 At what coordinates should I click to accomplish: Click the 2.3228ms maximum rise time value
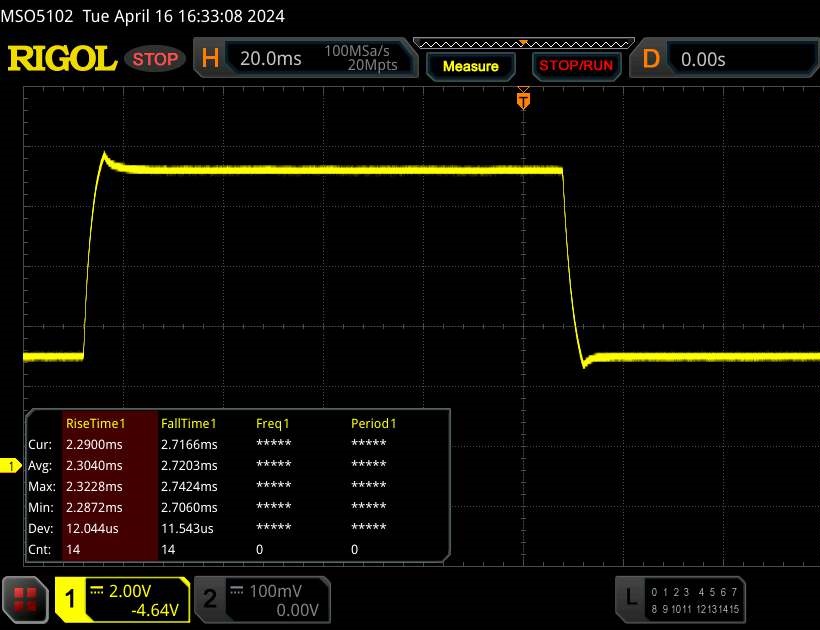tap(94, 486)
